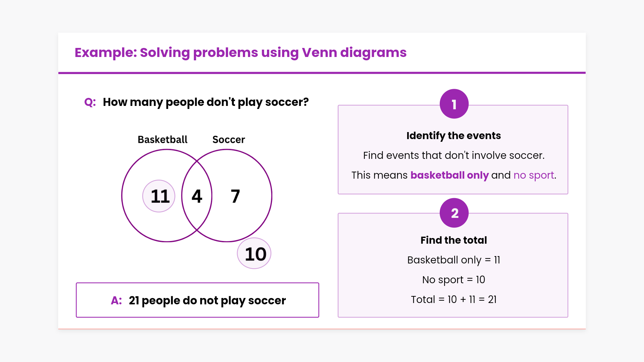Click the number 4 in the intersection

pos(197,196)
